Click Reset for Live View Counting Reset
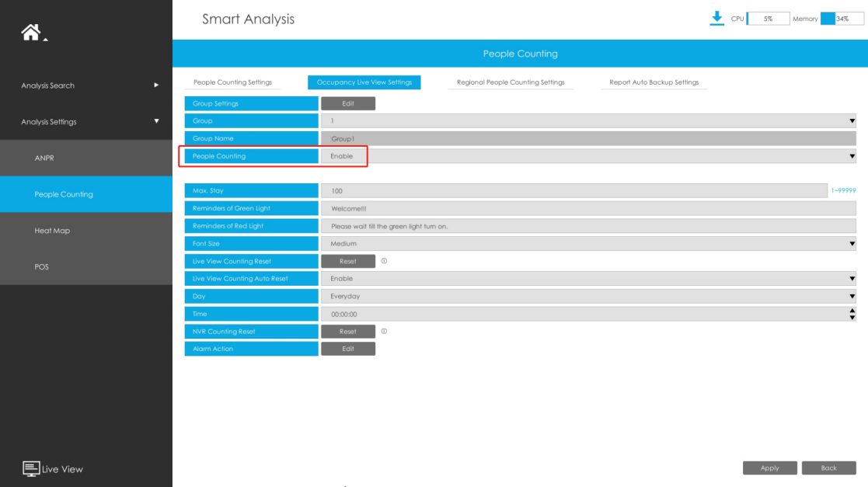The width and height of the screenshot is (868, 487). [348, 261]
